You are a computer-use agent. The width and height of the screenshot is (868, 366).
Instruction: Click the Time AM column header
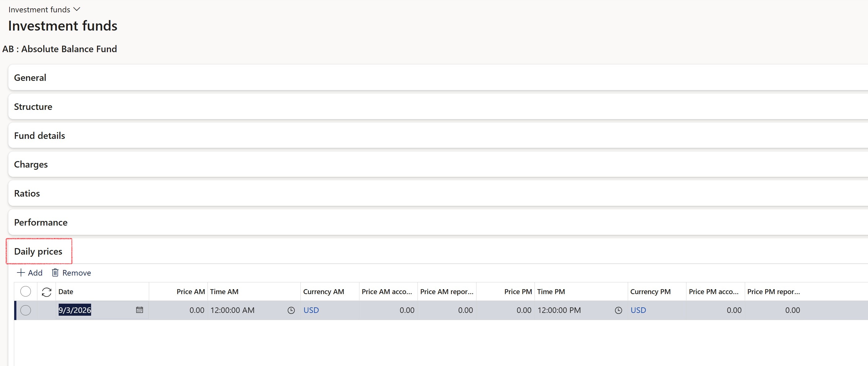[x=254, y=292]
